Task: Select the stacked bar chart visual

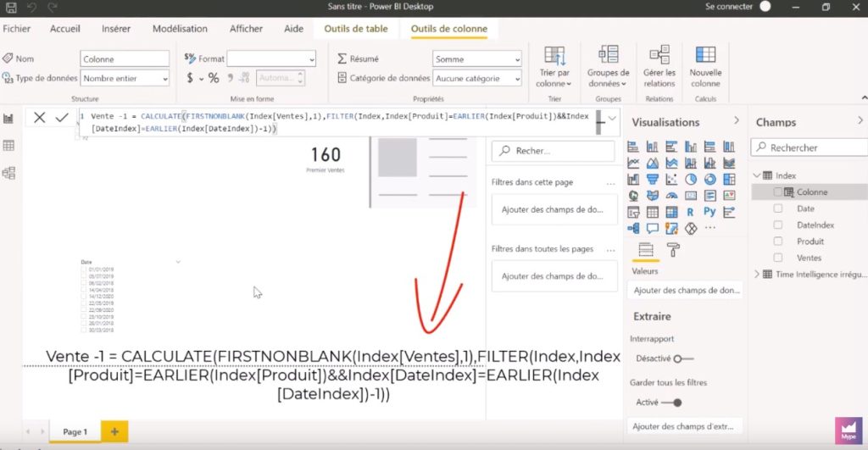Action: click(x=633, y=147)
